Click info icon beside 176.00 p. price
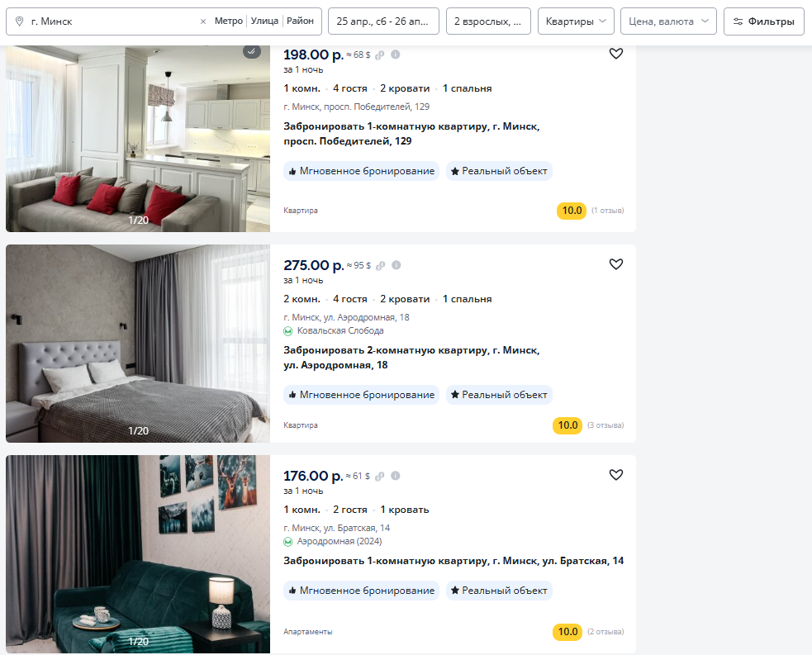The image size is (812, 655). pyautogui.click(x=395, y=476)
